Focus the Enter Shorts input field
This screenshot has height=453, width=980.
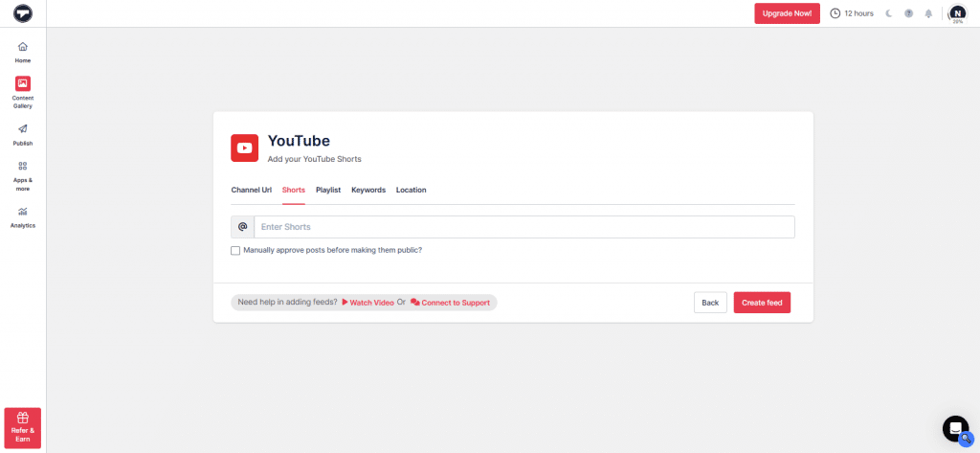(523, 227)
